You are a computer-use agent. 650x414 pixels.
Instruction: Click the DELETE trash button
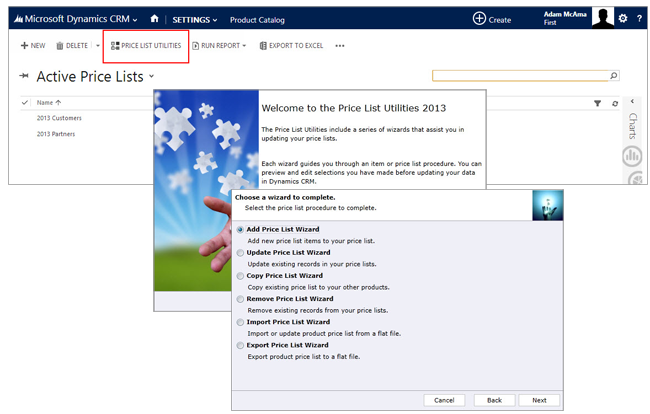click(x=72, y=46)
